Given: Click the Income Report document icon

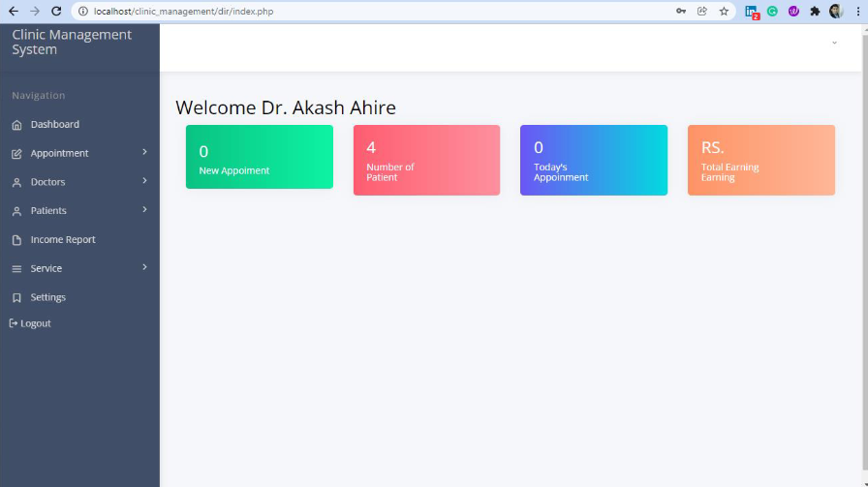Looking at the screenshot, I should pos(16,240).
